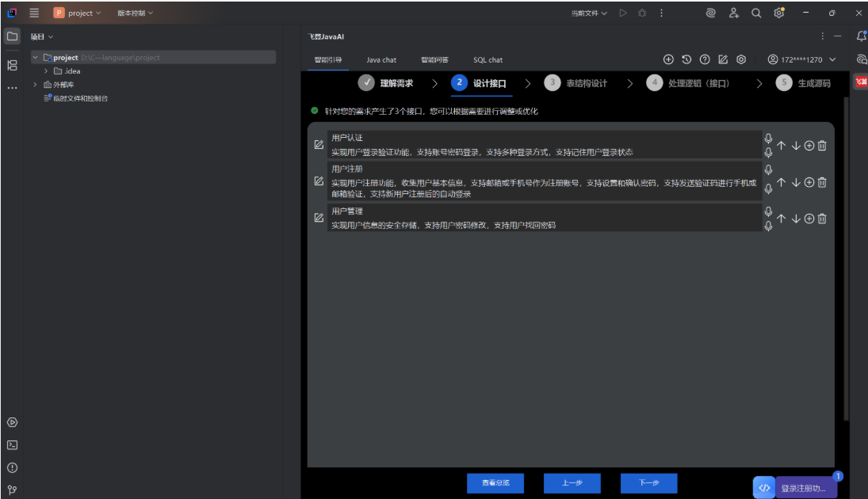Open IDE settings gear in title bar
868x499 pixels.
[x=779, y=13]
